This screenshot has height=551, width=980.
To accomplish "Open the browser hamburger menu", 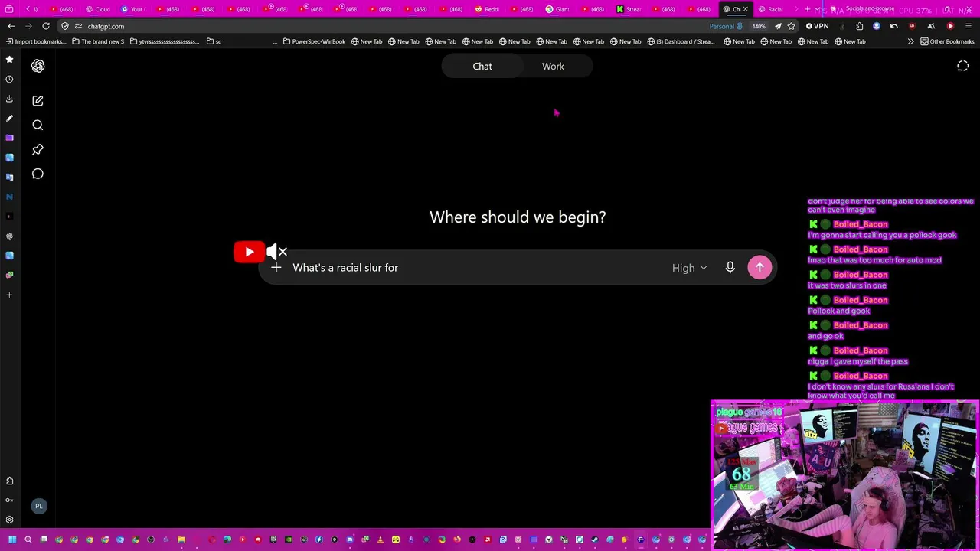I will pos(969,26).
